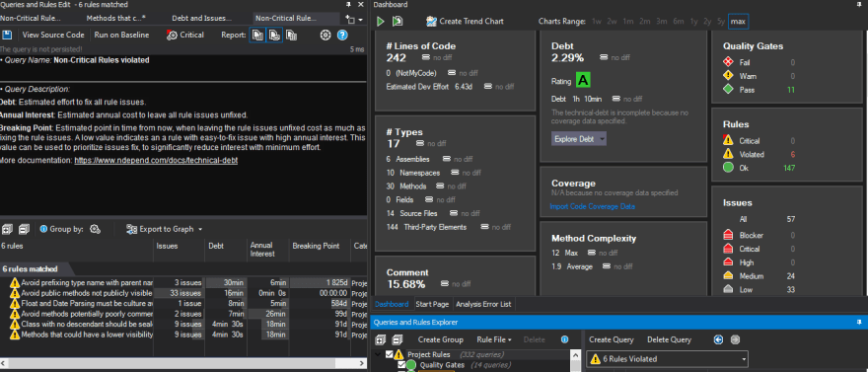This screenshot has height=372, width=868.
Task: Select the Float and Date Parsing rule row
Action: pyautogui.click(x=182, y=303)
